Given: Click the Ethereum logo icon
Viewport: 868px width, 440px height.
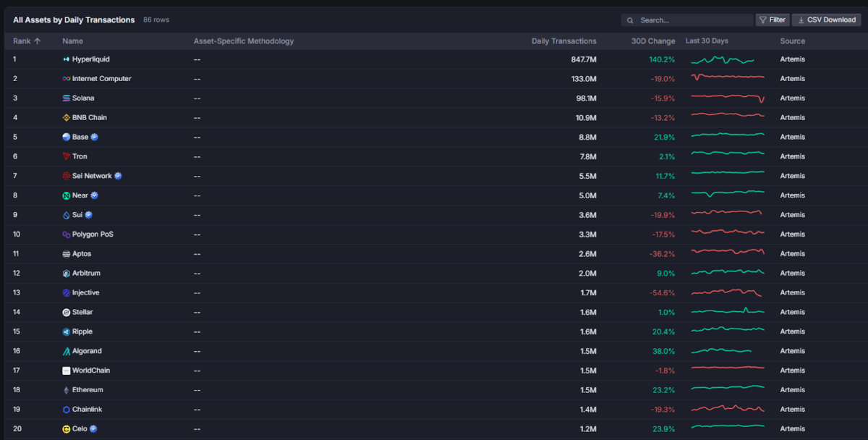Looking at the screenshot, I should (x=67, y=390).
